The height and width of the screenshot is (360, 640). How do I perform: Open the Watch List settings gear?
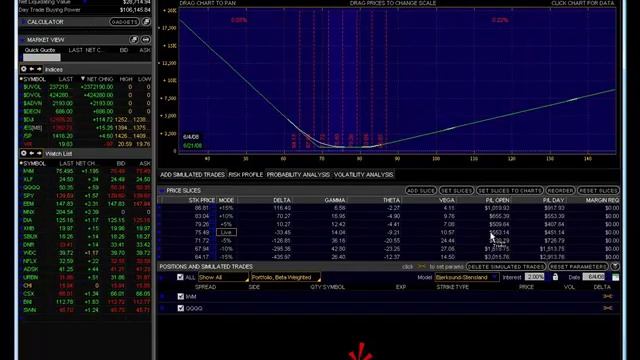24,153
